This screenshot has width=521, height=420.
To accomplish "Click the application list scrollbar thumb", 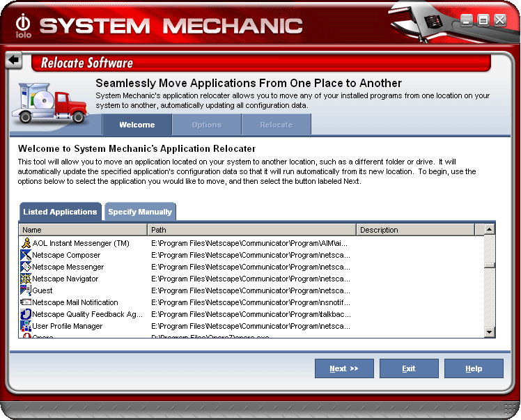I will (x=490, y=265).
